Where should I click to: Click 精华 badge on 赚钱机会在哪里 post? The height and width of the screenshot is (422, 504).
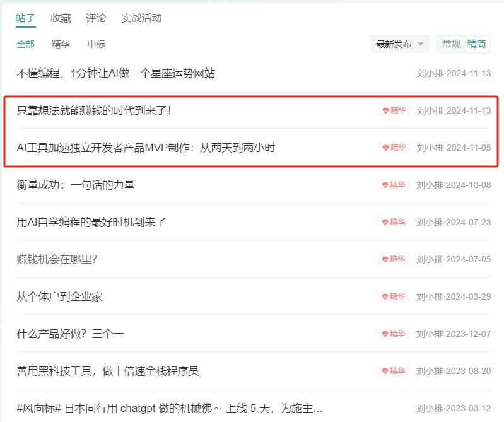[x=393, y=259]
